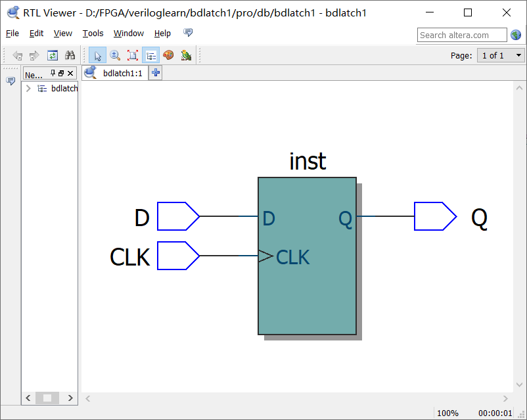
Task: Open the File menu
Action: [x=12, y=34]
